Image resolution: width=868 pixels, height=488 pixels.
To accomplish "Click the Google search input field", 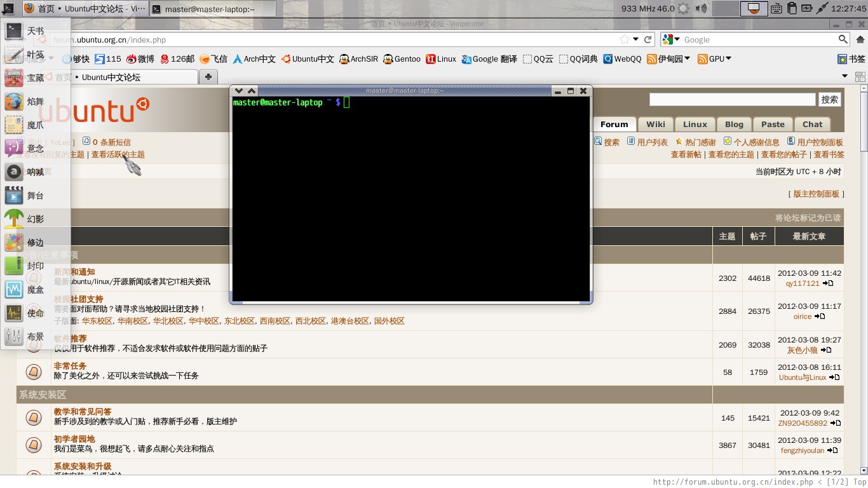I will 759,39.
